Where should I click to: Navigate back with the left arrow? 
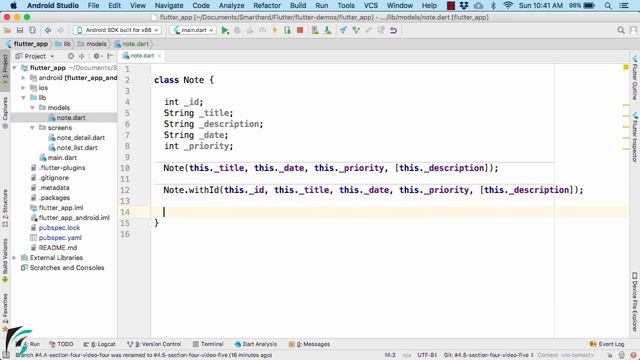pyautogui.click(x=48, y=30)
